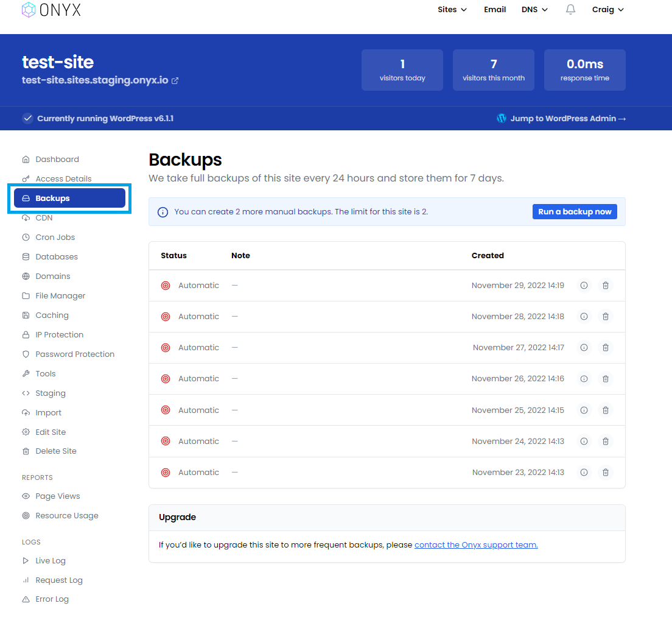Click the info icon in manual backups notice

click(x=163, y=212)
